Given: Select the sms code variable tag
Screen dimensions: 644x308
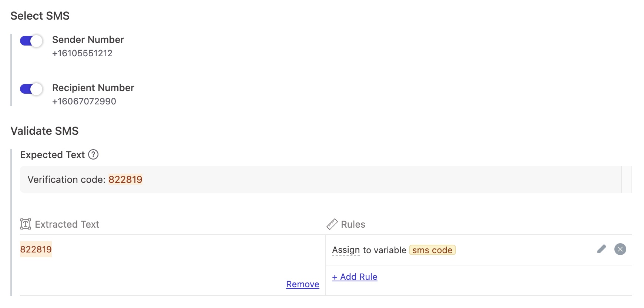Looking at the screenshot, I should (432, 250).
